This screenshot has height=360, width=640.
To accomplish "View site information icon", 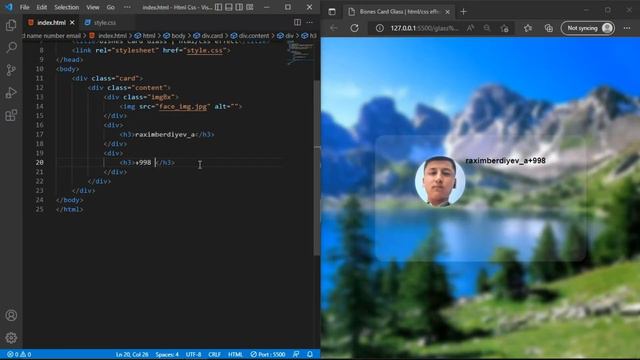I will point(380,28).
